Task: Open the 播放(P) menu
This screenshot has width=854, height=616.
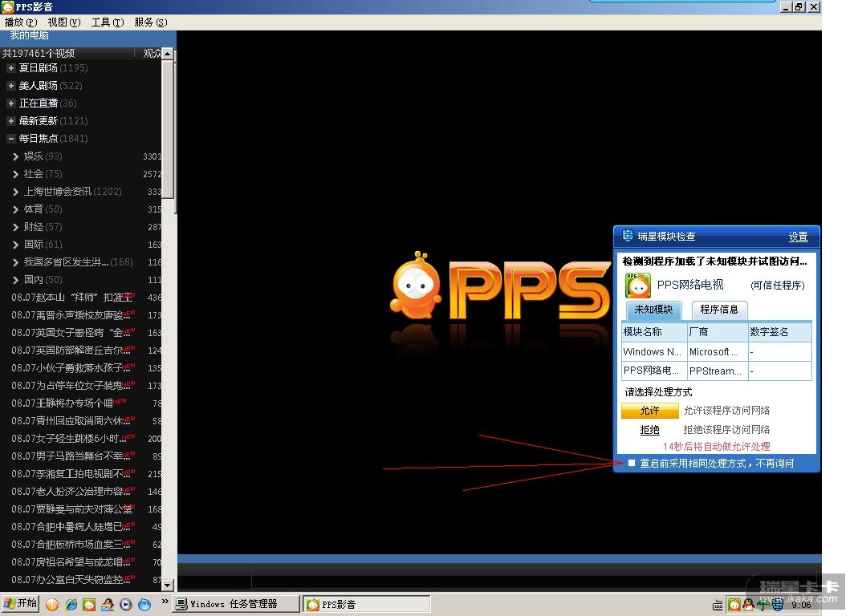Action: tap(21, 22)
